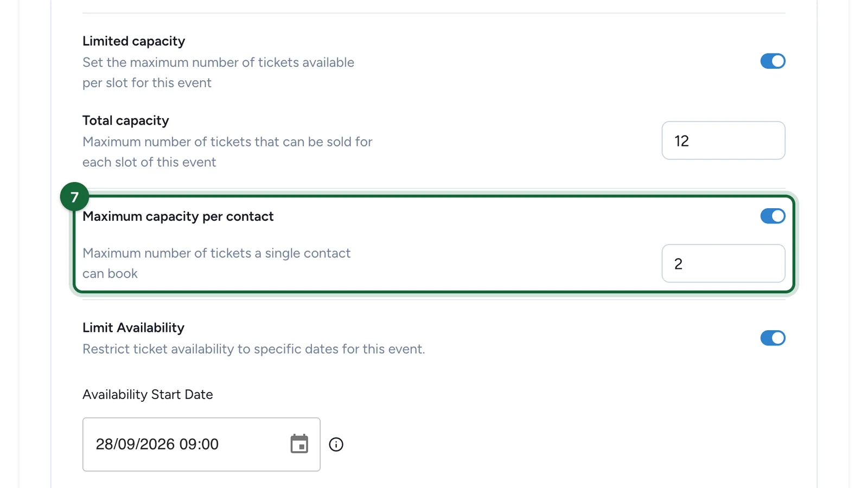
Task: Disable Maximum capacity per contact switch
Action: (773, 216)
